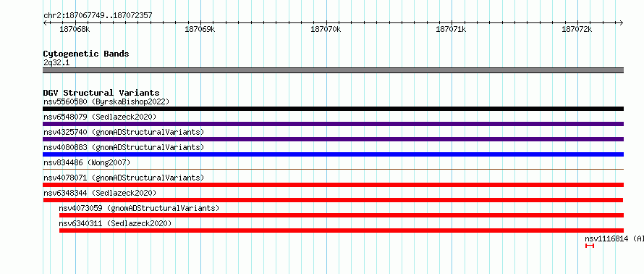644x274 pixels.
Task: Click the chr2:187067749..187072357 region label
Action: tap(98, 16)
